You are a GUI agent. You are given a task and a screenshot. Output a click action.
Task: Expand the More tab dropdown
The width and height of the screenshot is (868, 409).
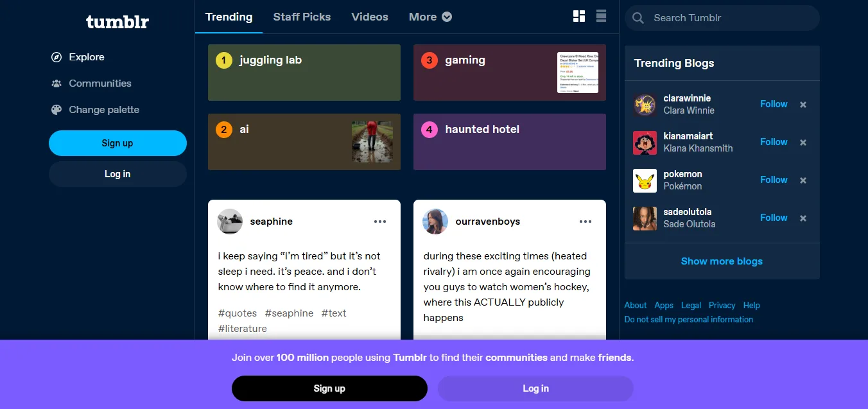coord(430,17)
